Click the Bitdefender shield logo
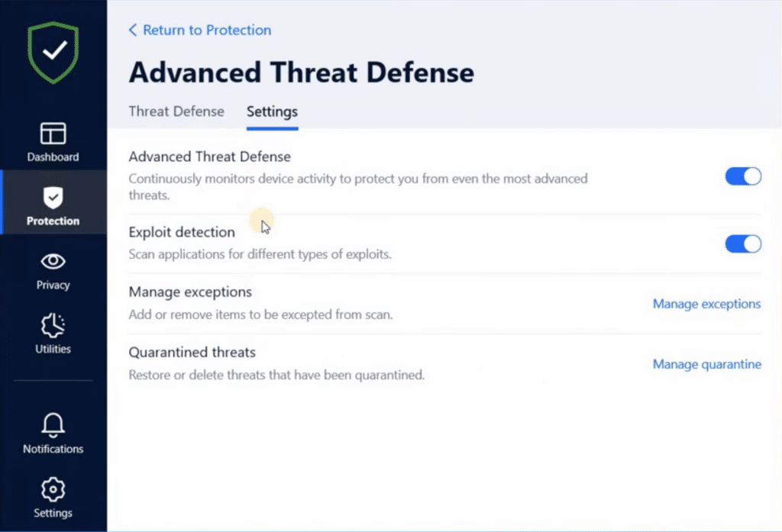 pos(53,52)
